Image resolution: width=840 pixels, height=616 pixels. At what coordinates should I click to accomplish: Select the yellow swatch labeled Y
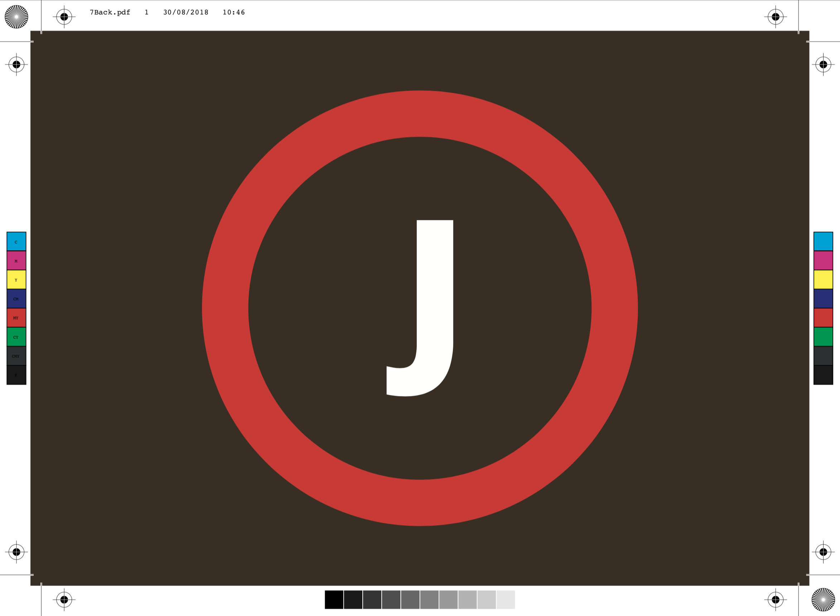point(16,279)
